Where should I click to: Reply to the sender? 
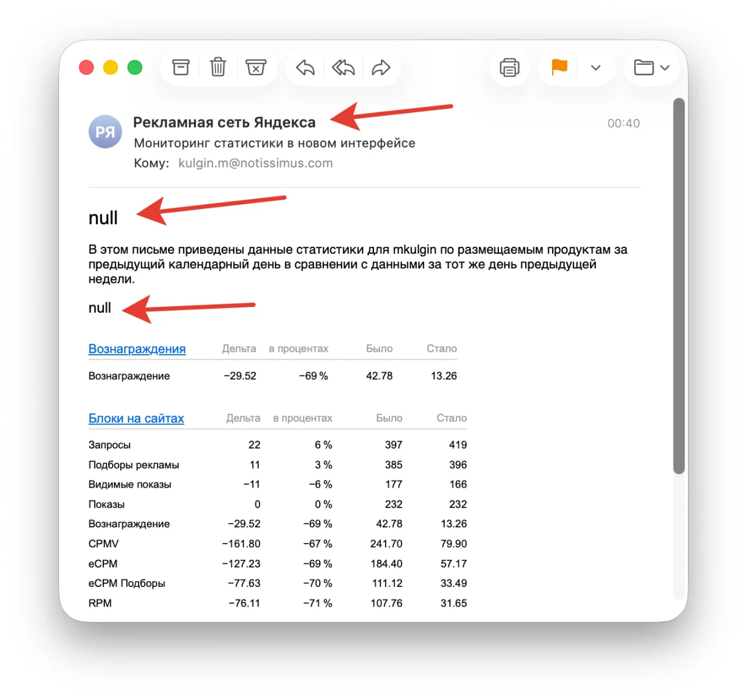pyautogui.click(x=305, y=68)
